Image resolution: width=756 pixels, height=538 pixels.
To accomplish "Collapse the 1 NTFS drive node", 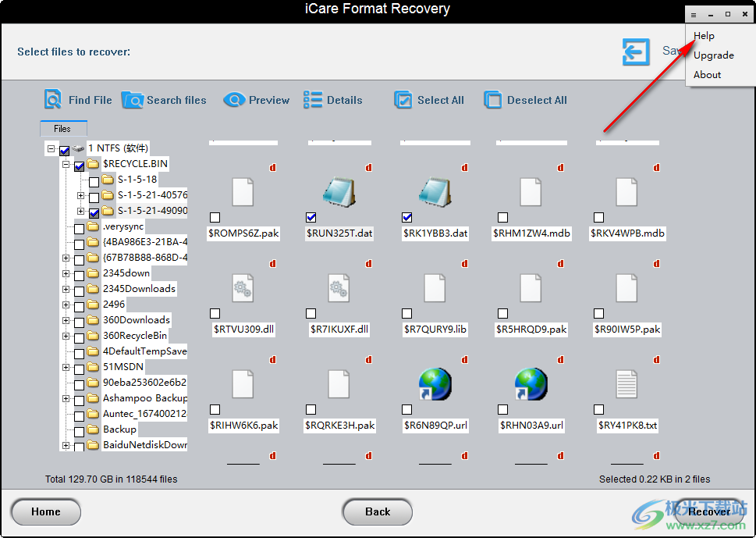I will pos(51,148).
